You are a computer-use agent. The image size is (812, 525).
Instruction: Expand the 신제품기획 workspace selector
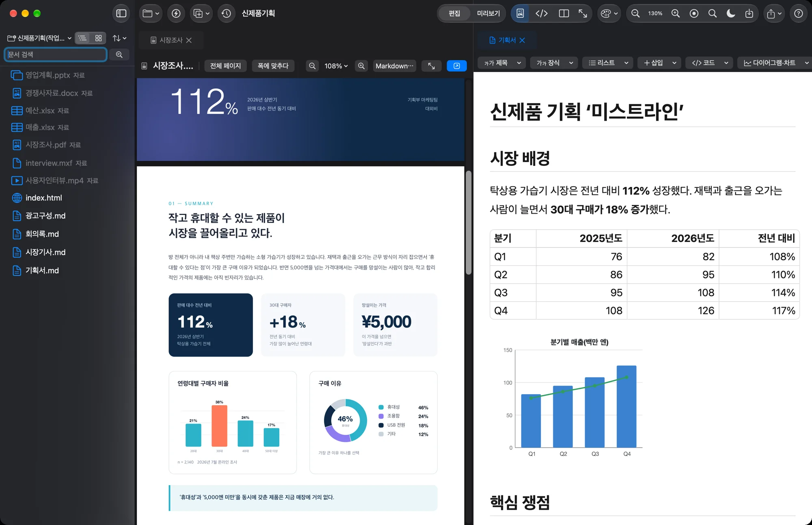[39, 38]
